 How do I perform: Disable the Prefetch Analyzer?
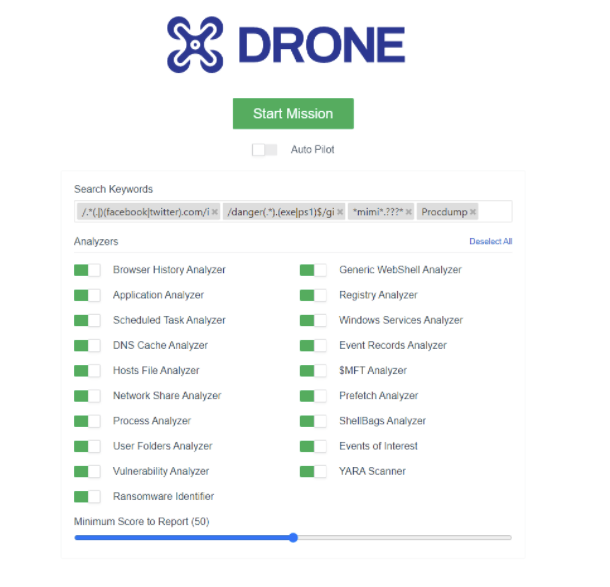(313, 396)
